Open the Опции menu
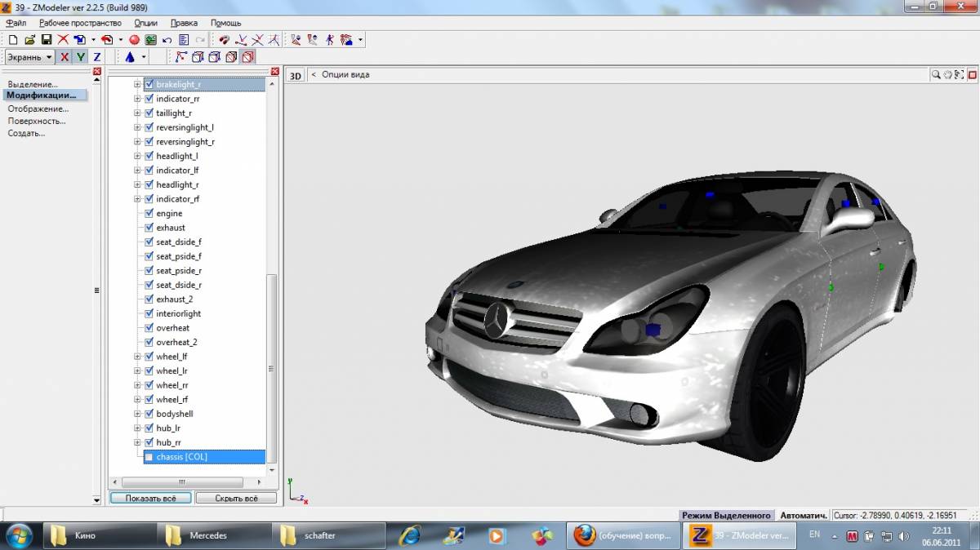The width and height of the screenshot is (980, 550). click(146, 23)
